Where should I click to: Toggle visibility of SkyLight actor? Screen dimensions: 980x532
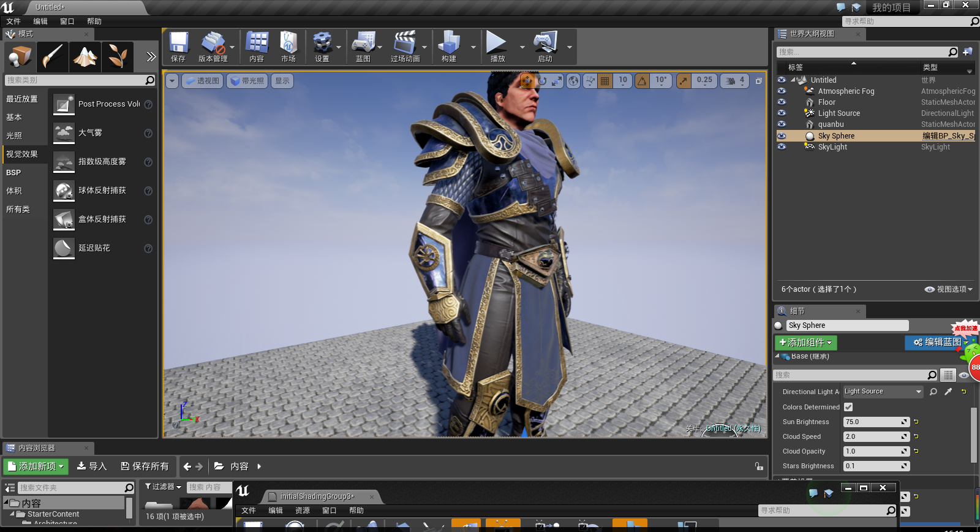tap(782, 146)
